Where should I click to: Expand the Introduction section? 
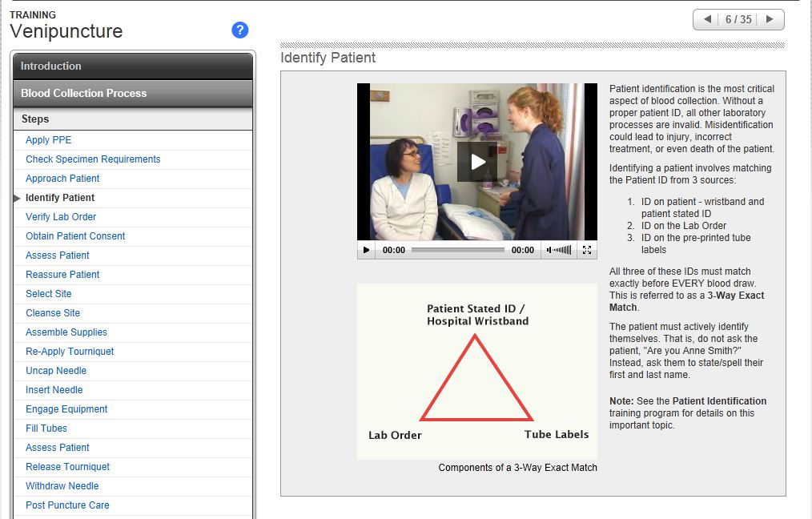pyautogui.click(x=133, y=66)
